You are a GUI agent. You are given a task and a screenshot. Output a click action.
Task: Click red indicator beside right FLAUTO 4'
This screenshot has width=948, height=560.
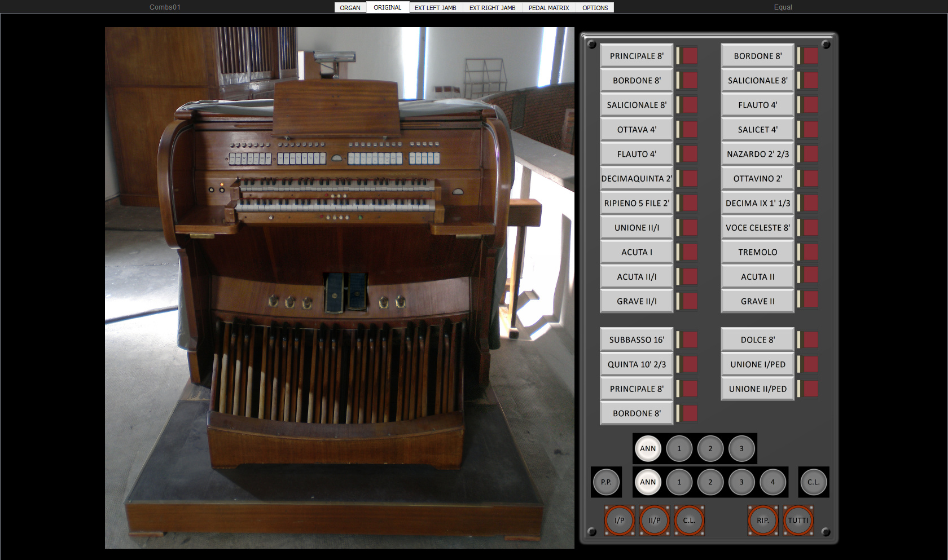click(811, 105)
